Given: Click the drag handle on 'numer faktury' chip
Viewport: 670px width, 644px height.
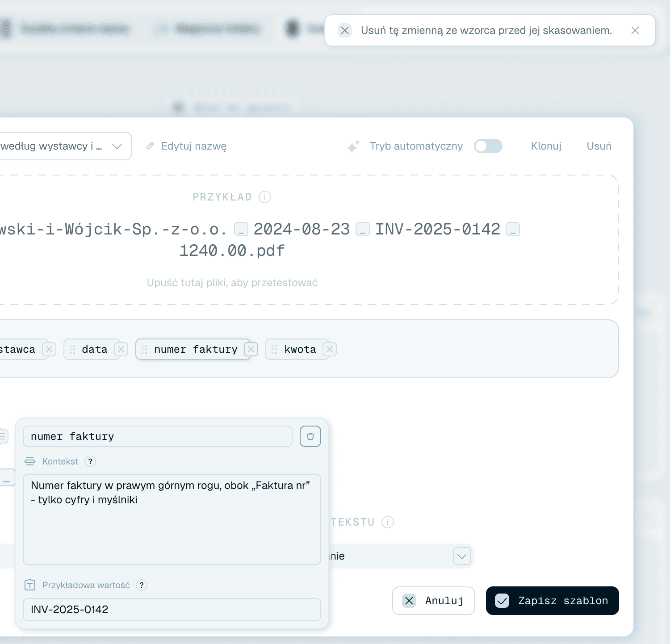Looking at the screenshot, I should pyautogui.click(x=144, y=349).
